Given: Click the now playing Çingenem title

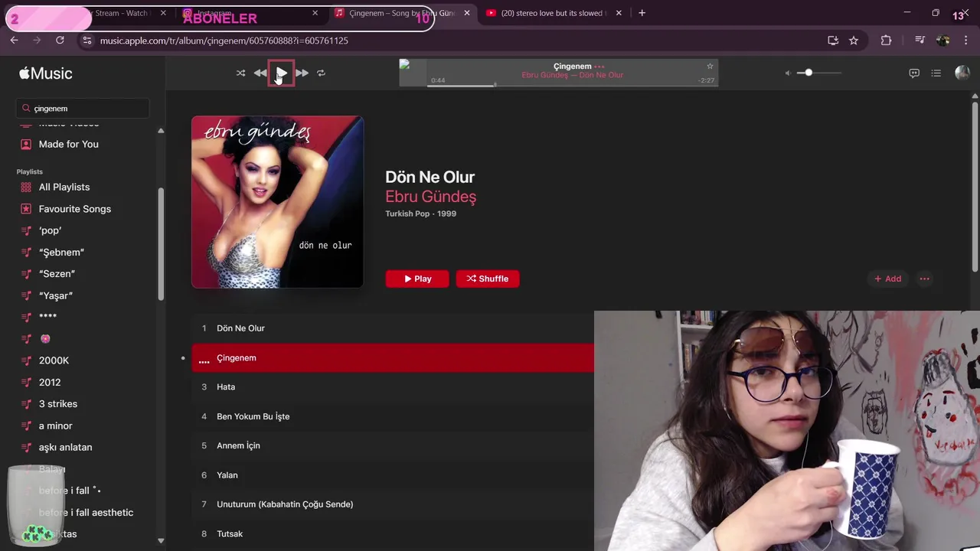Looking at the screenshot, I should point(573,67).
